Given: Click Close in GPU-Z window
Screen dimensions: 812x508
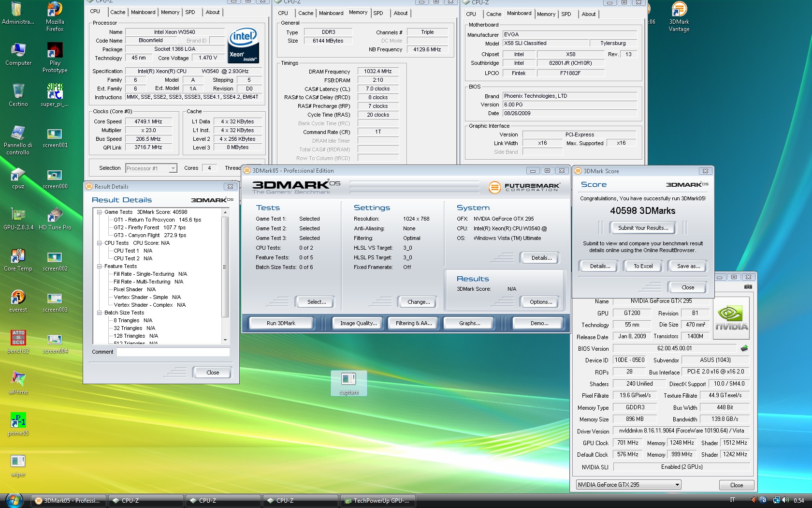Looking at the screenshot, I should coord(737,485).
